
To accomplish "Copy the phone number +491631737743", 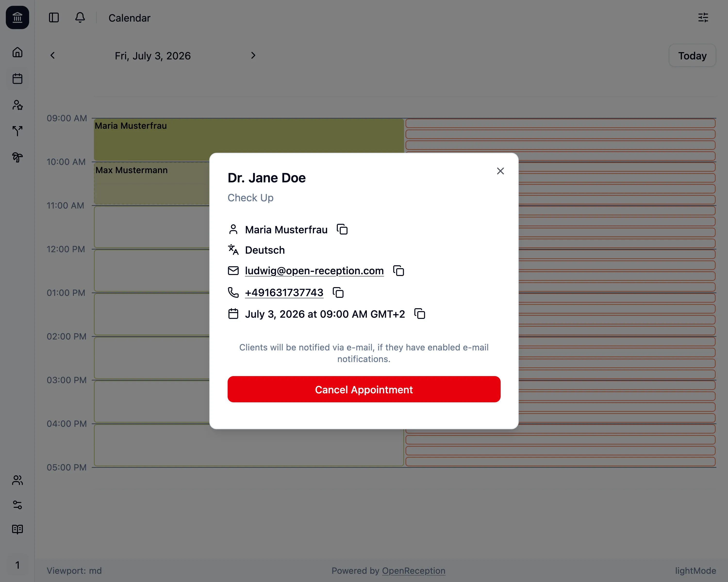I will pyautogui.click(x=338, y=292).
